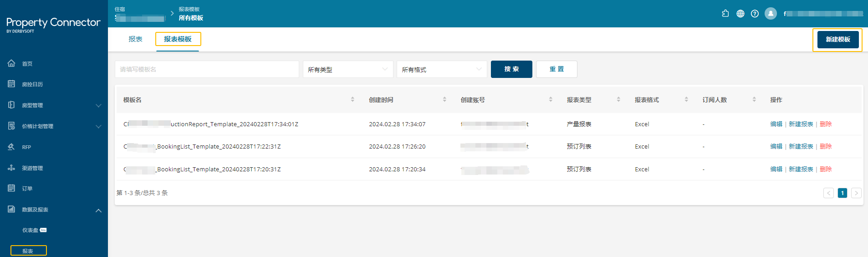Go to next page arrow
Viewport: 868px width, 257px height.
856,193
